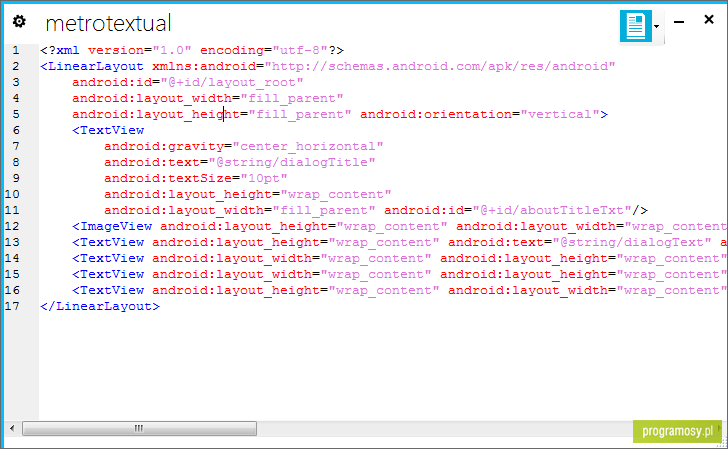The height and width of the screenshot is (449, 728).
Task: Minimize the metrotextual window
Action: 679,22
